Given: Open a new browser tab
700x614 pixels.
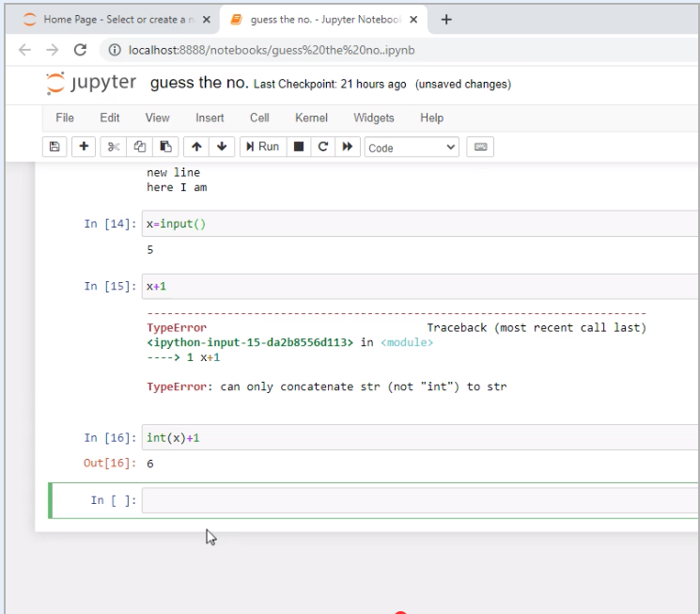Looking at the screenshot, I should (446, 20).
